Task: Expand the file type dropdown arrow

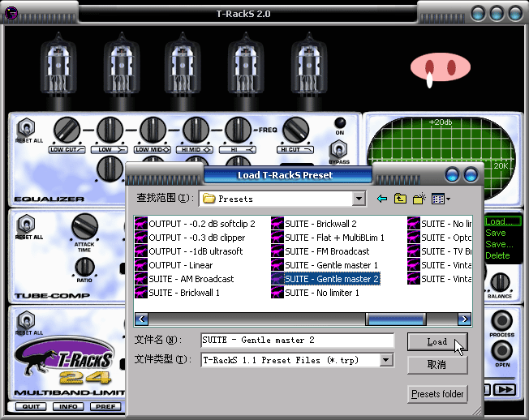Action: (x=386, y=360)
